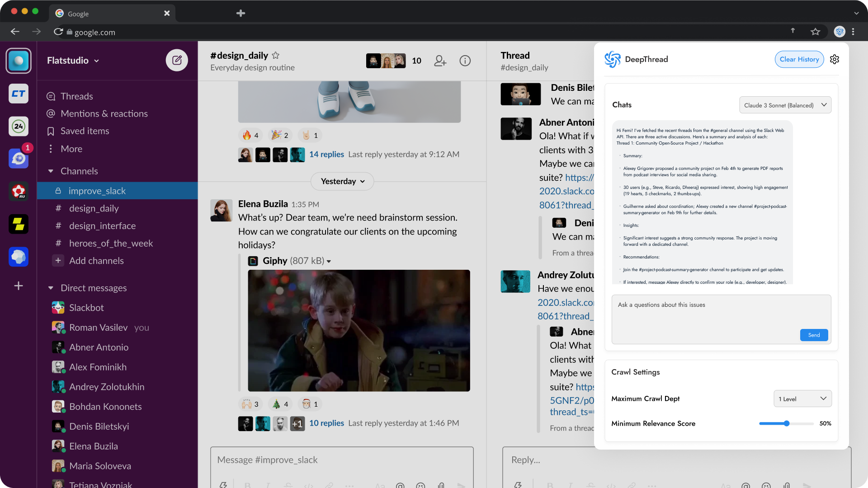
Task: Toggle the fire emoji reaction on sneakers post
Action: (250, 135)
